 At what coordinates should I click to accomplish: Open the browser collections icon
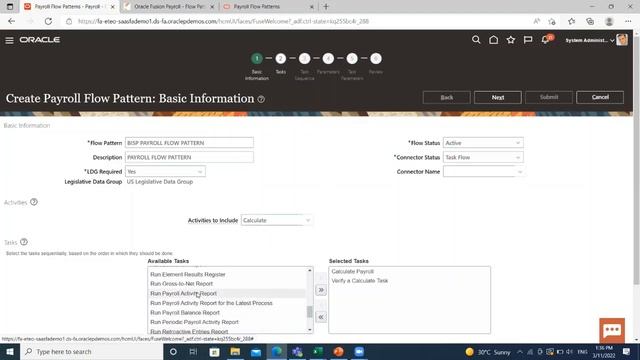point(590,21)
